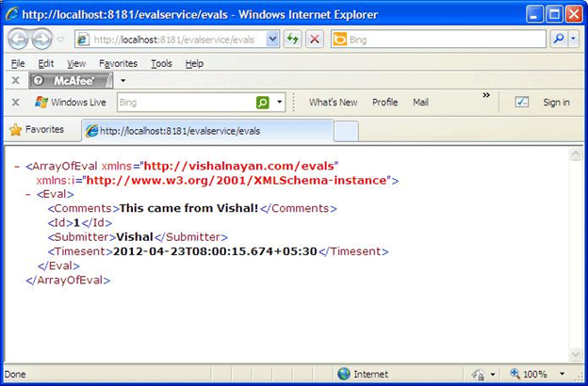
Task: Click the Internet Explorer title bar icon
Action: 11,14
